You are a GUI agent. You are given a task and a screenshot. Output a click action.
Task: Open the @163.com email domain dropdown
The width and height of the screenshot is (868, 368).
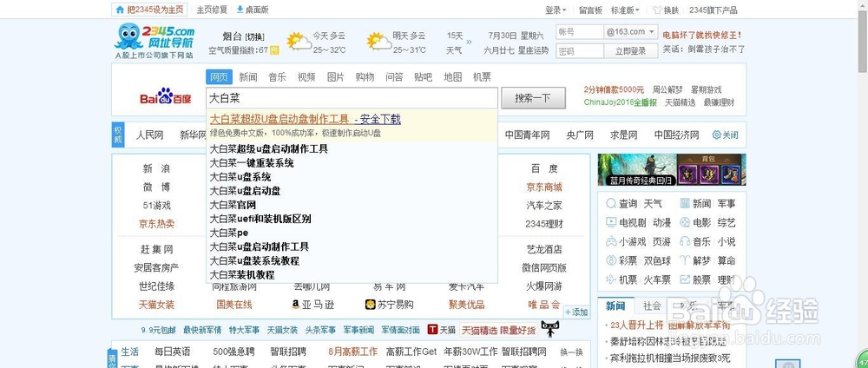(630, 32)
